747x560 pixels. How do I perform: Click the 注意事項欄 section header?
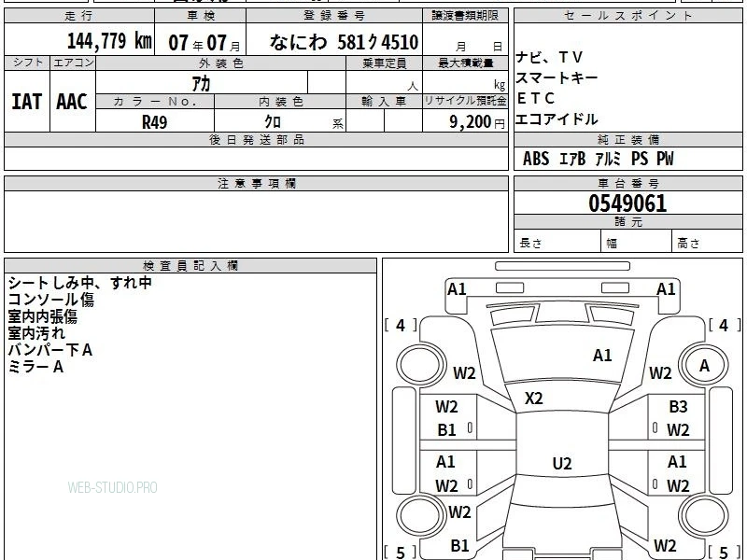pos(256,183)
